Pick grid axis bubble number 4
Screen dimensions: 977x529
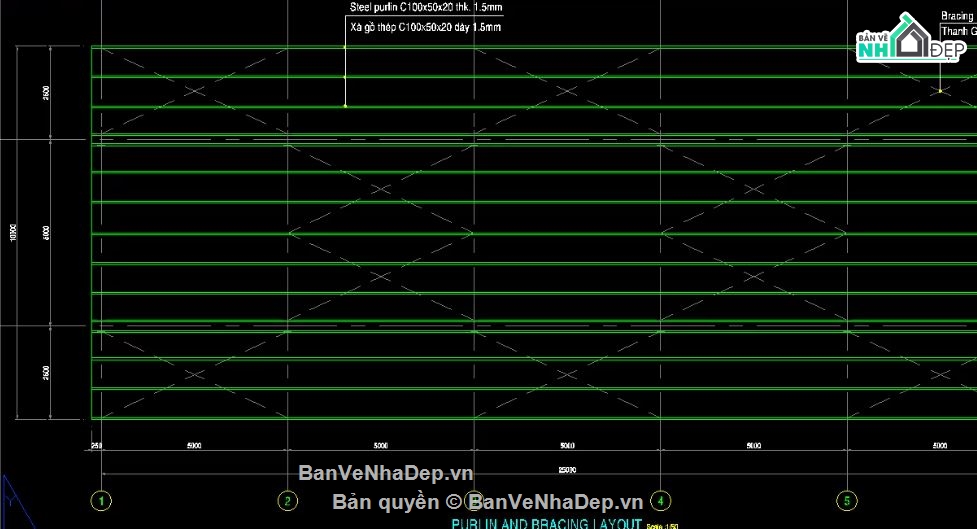660,500
